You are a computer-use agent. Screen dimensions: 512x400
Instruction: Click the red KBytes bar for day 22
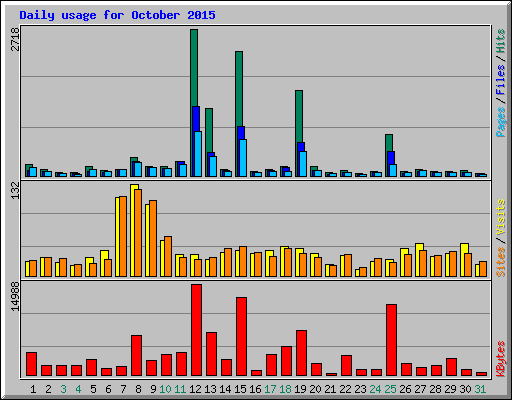(346, 365)
